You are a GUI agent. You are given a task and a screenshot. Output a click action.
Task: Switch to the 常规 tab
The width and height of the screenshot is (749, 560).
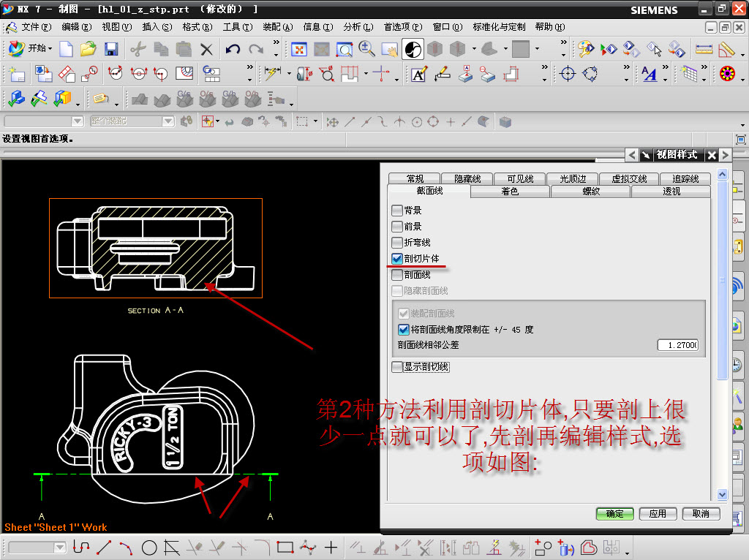coord(415,178)
